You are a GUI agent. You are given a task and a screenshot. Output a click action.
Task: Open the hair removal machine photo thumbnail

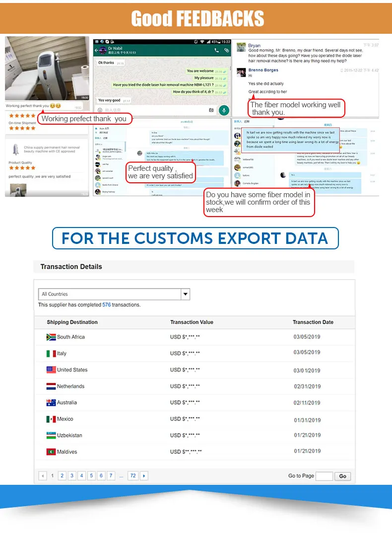48,69
